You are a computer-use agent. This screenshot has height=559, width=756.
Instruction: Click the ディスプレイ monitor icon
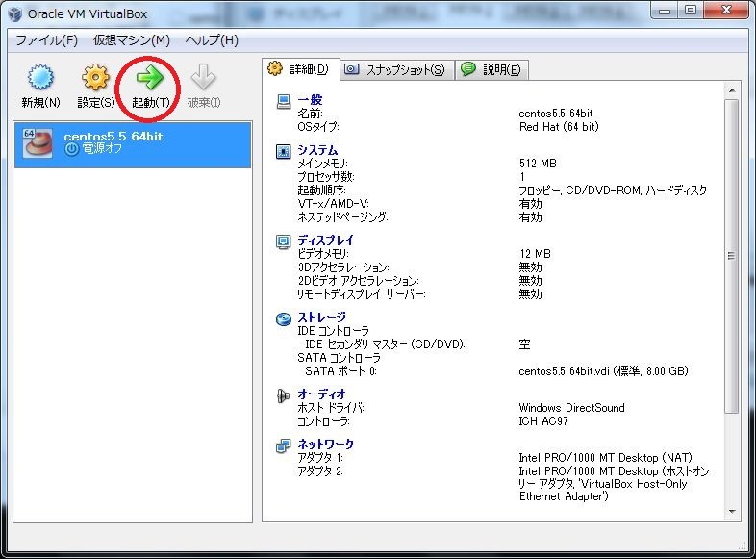pos(284,241)
